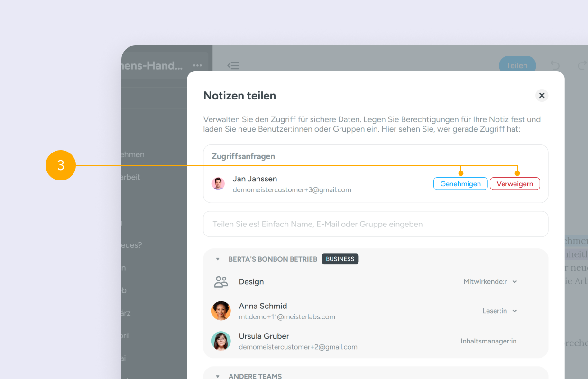Collapse the Berta's Bonbon Betrieb section
The height and width of the screenshot is (379, 588).
[x=218, y=259]
